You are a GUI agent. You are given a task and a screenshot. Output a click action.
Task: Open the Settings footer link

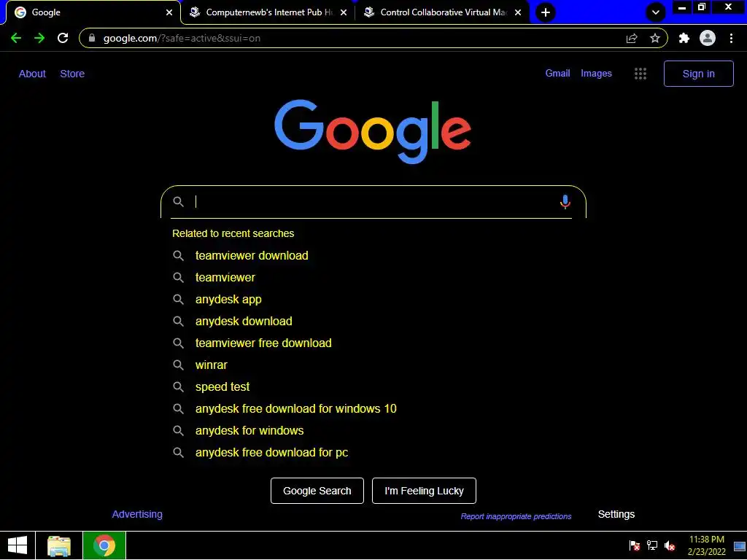[x=616, y=514]
